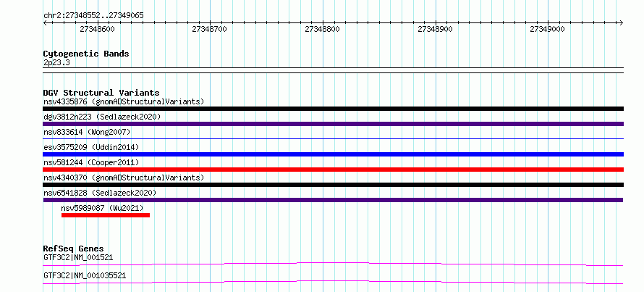Click the nsv581244 Cooper2011 red bar

[x=333, y=170]
